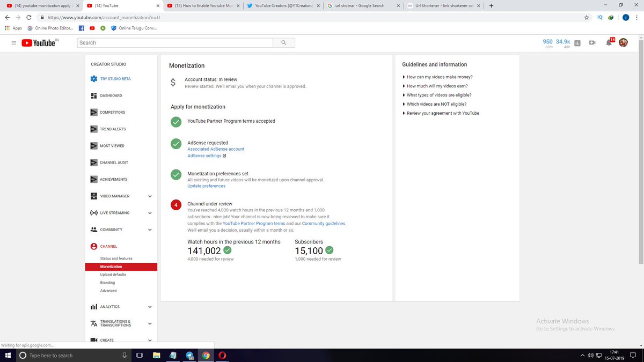
Task: Open the Community guidelines link
Action: click(x=324, y=223)
